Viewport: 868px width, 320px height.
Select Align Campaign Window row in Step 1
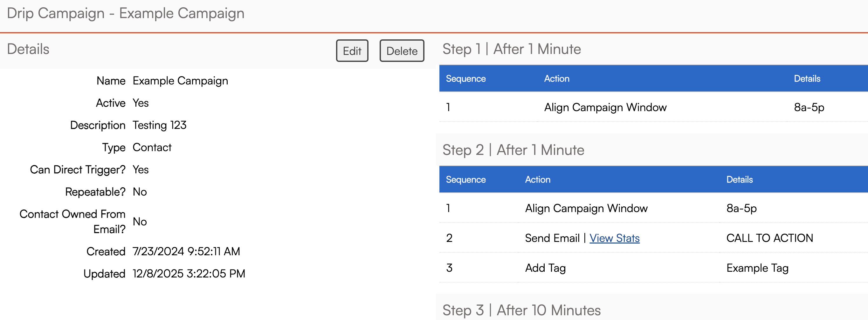point(605,107)
